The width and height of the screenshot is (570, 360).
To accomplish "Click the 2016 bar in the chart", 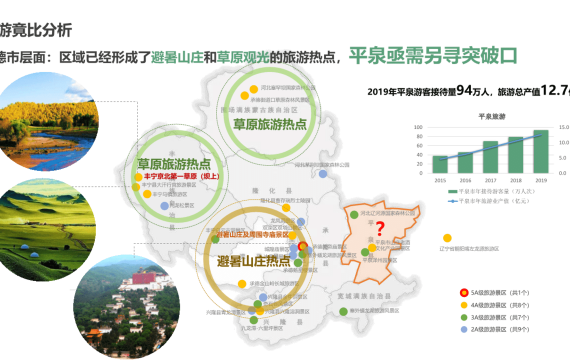I will pos(465,163).
